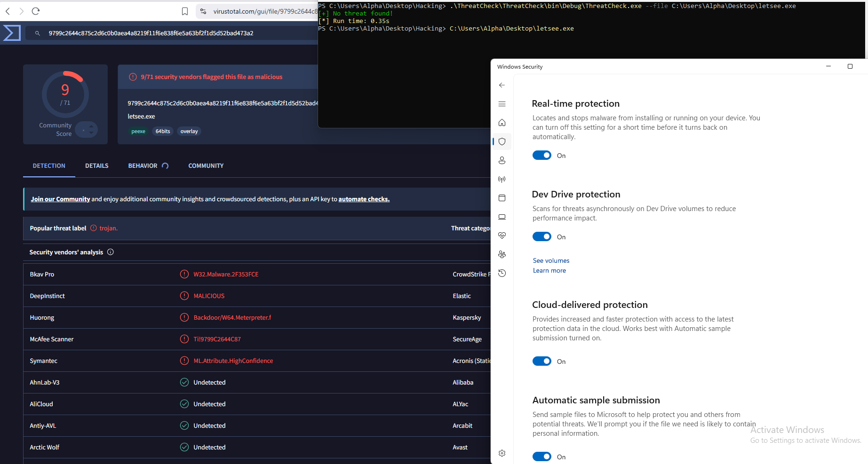Screen dimensions: 868x464
Task: Open Account protection in Windows Security
Action: pos(502,160)
